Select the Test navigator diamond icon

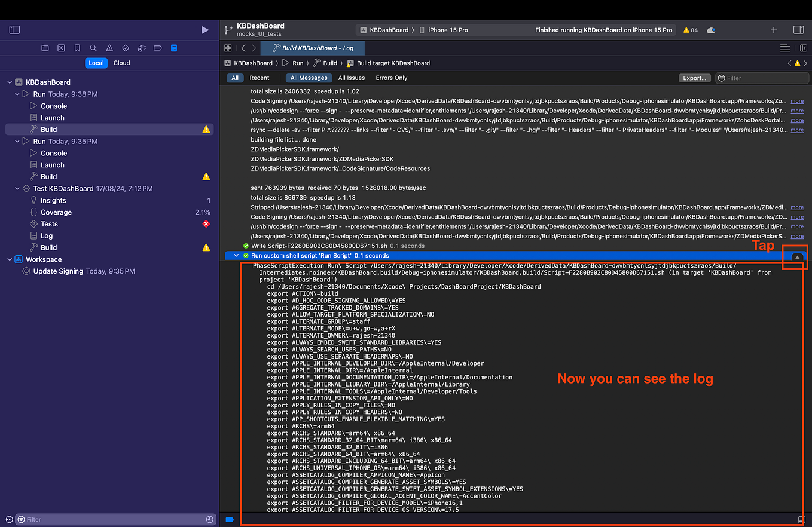125,49
